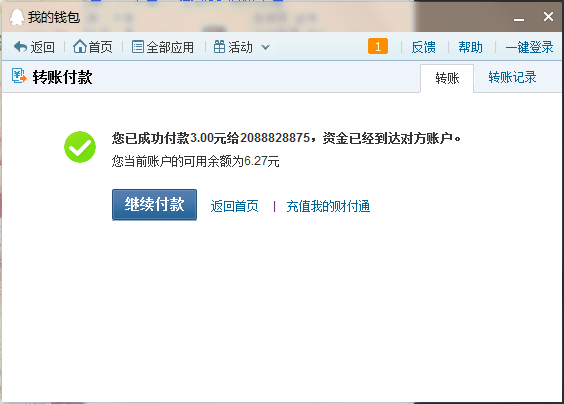Expand the 活动 dropdown arrow
The height and width of the screenshot is (404, 564).
(265, 47)
